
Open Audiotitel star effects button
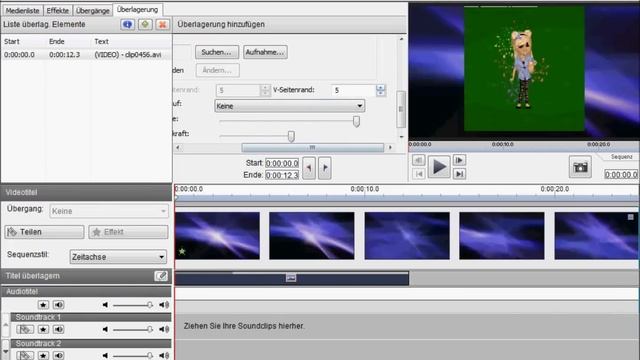pyautogui.click(x=43, y=305)
